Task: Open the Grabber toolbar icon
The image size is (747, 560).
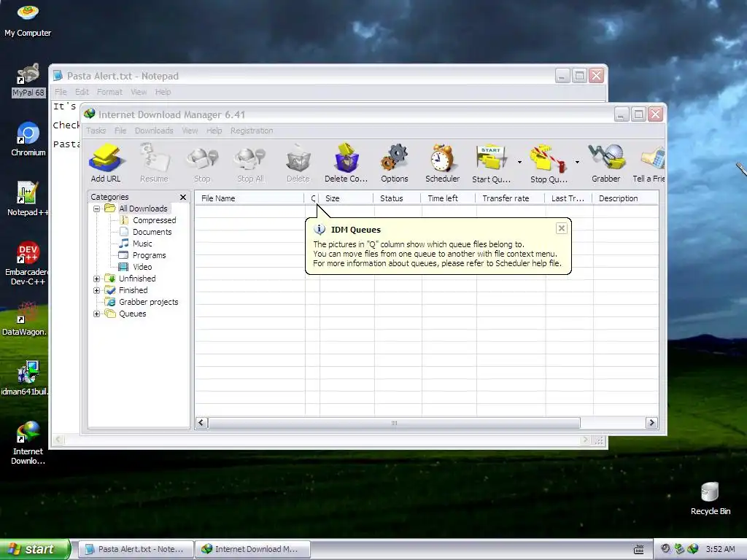Action: coord(606,163)
